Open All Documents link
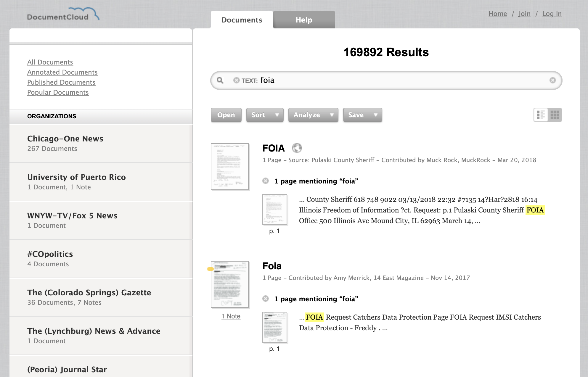Screen dimensions: 588x377 (x=50, y=62)
